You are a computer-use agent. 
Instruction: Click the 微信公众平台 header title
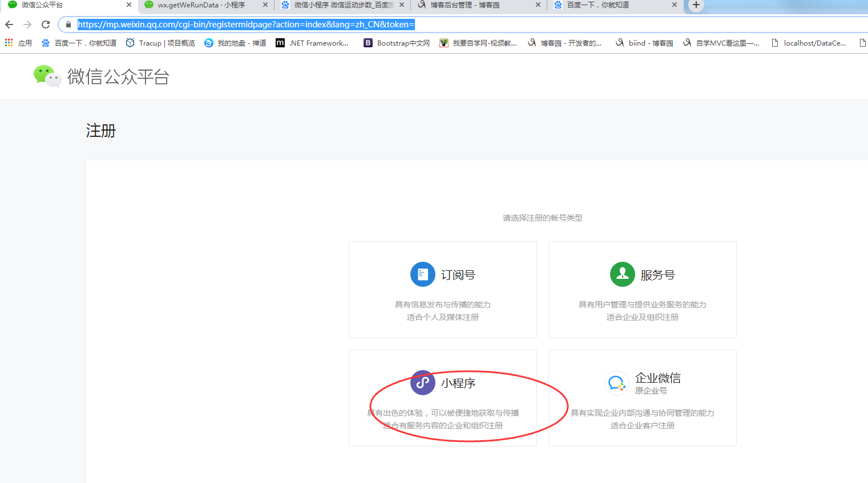coord(118,76)
